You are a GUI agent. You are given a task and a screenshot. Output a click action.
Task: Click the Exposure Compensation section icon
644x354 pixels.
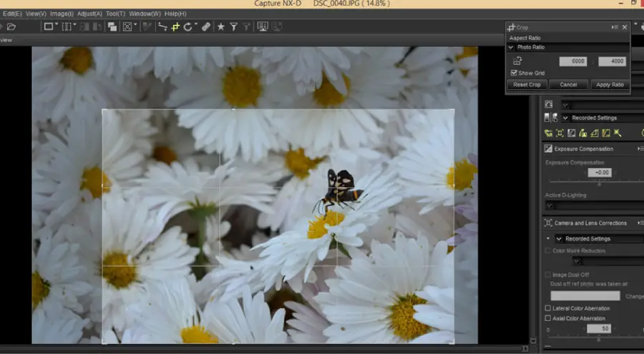pos(548,149)
